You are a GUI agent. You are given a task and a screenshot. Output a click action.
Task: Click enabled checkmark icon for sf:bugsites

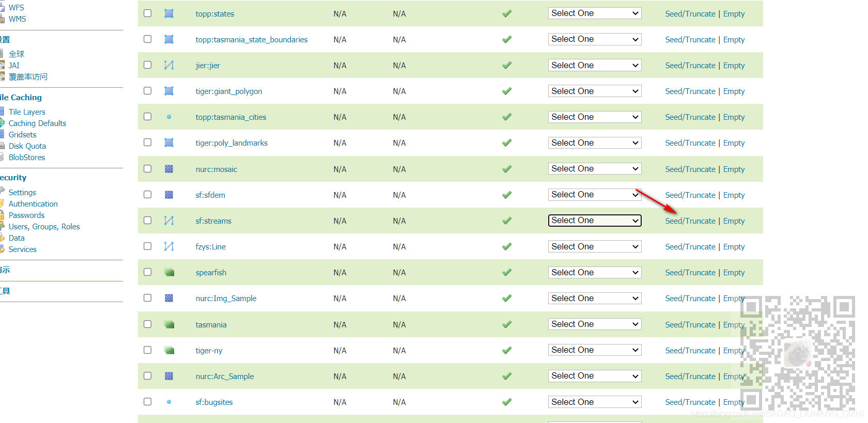[x=507, y=402]
